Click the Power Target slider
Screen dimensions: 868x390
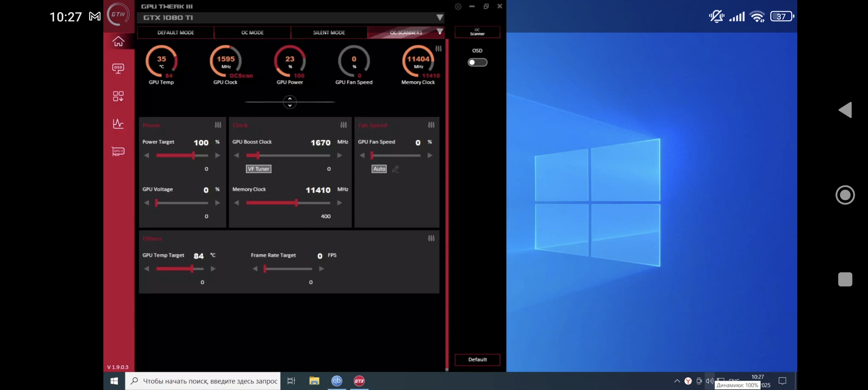point(182,155)
